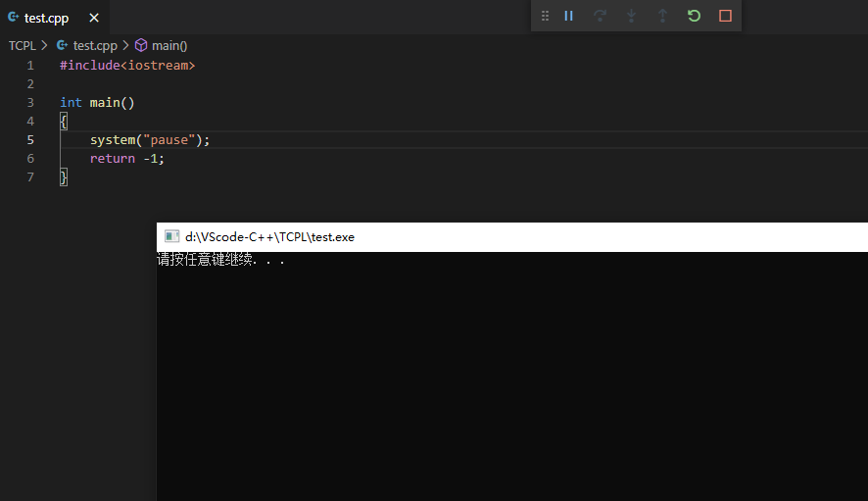The image size is (868, 501).
Task: Click line number 3 in gutter
Action: click(x=30, y=103)
